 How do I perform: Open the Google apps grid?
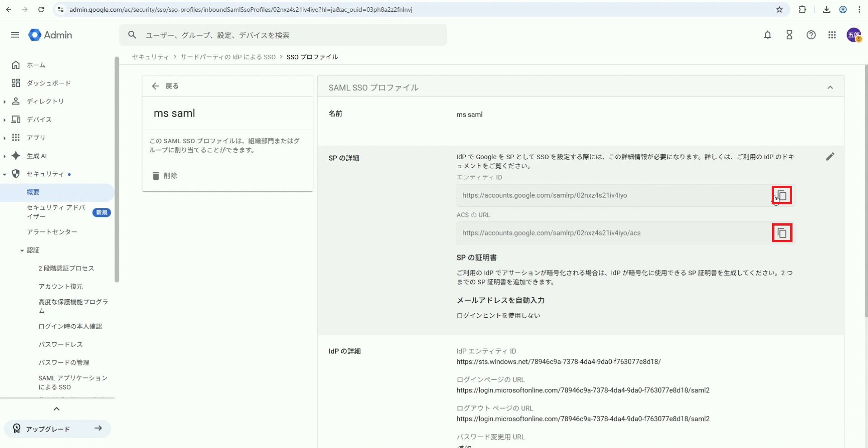[832, 35]
